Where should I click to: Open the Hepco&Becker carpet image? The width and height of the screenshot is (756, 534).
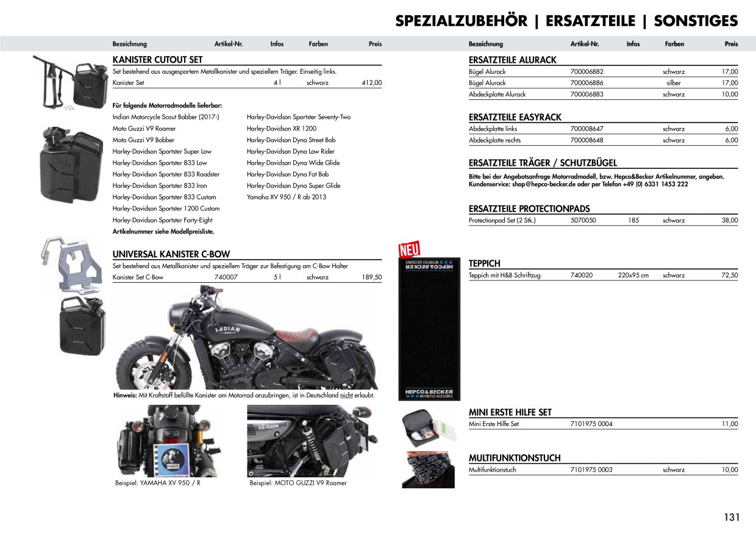429,329
